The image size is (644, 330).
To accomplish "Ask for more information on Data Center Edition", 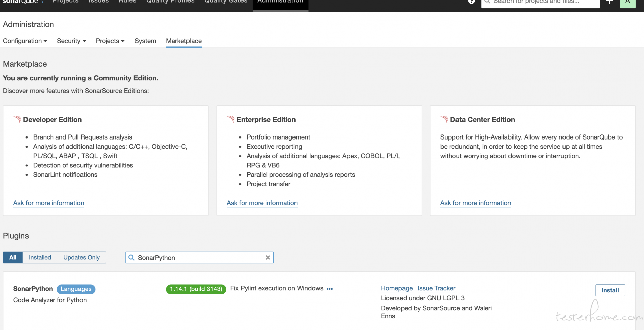I will [476, 203].
